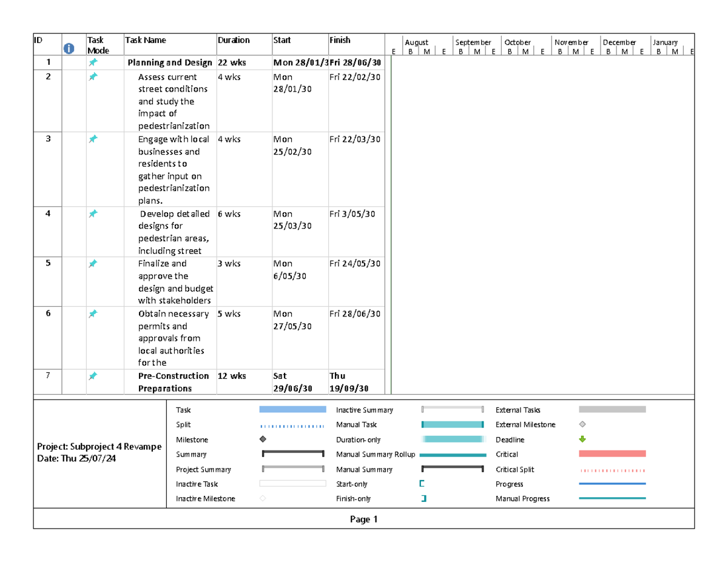Click the Page 1 footer label
Image resolution: width=728 pixels, height=562 pixels.
pyautogui.click(x=363, y=520)
